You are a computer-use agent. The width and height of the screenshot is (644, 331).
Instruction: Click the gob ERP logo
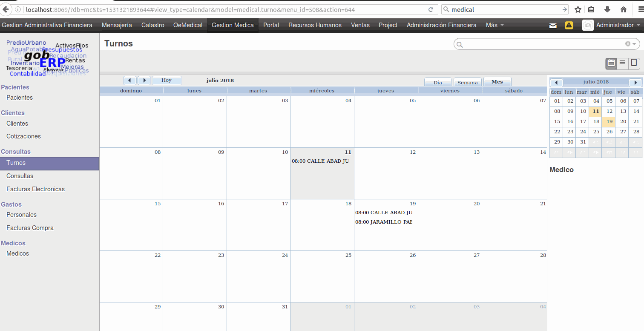(x=47, y=58)
